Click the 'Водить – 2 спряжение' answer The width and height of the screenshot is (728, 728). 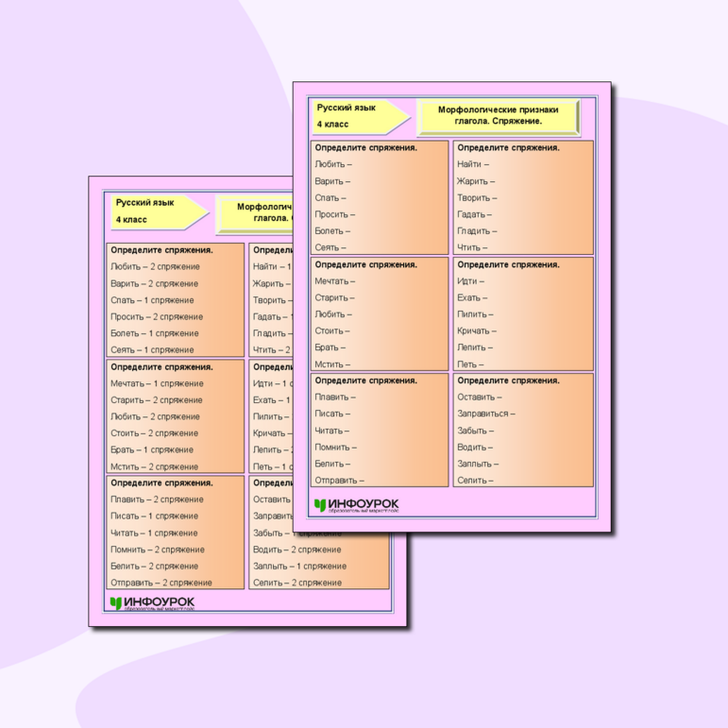(296, 550)
